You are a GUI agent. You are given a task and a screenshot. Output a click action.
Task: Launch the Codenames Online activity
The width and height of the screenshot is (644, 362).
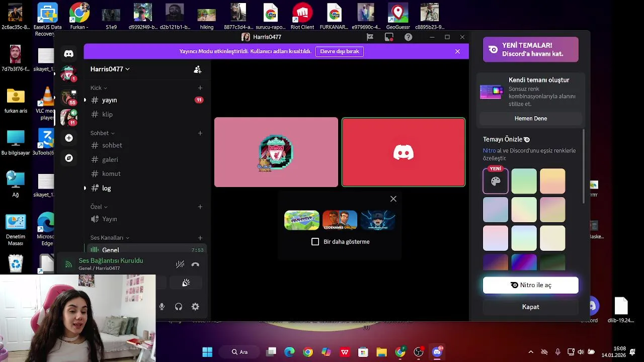click(340, 220)
